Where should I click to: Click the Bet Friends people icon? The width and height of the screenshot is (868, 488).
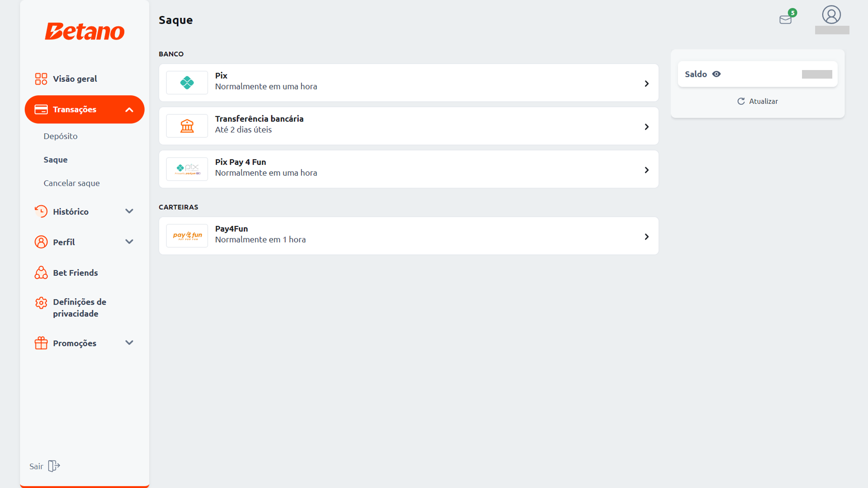(x=41, y=272)
